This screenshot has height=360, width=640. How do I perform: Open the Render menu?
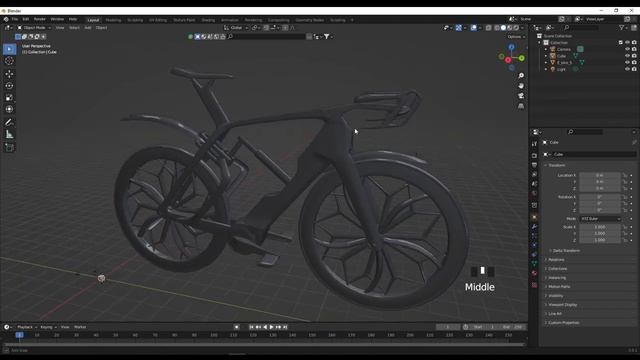(40, 19)
